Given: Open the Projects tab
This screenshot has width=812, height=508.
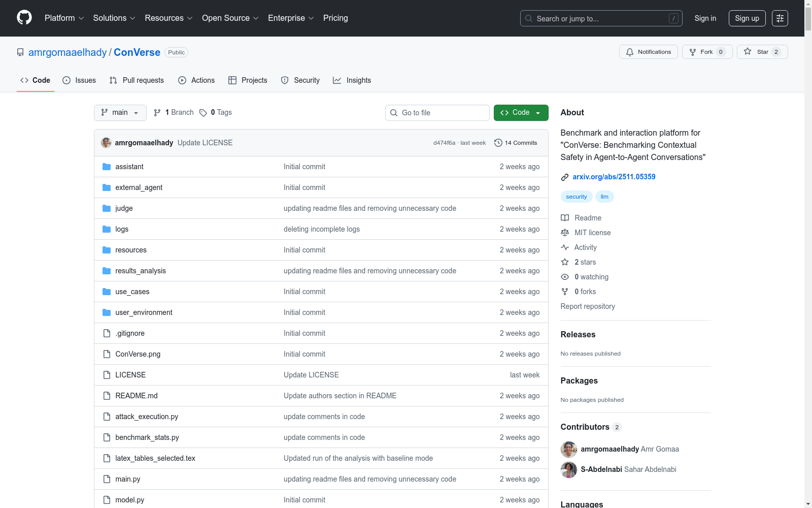Looking at the screenshot, I should click(x=248, y=80).
